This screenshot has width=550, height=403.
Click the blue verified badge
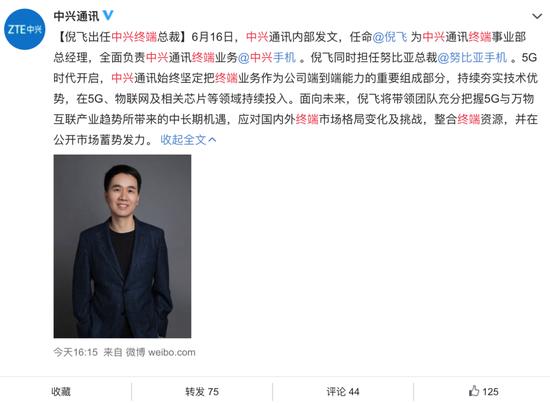point(108,15)
